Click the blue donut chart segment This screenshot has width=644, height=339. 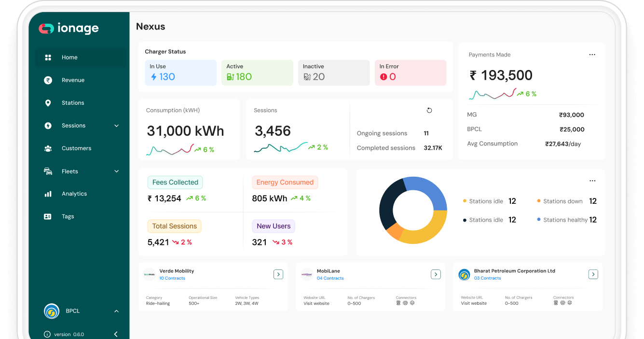coord(429,191)
